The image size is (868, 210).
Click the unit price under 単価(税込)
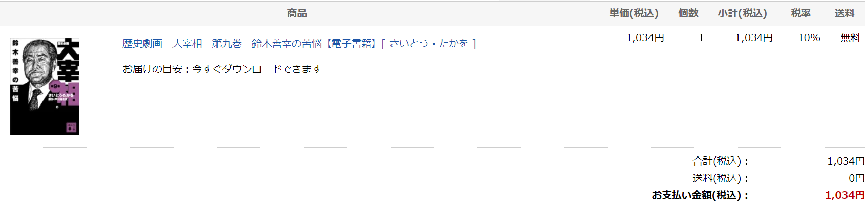click(x=645, y=38)
